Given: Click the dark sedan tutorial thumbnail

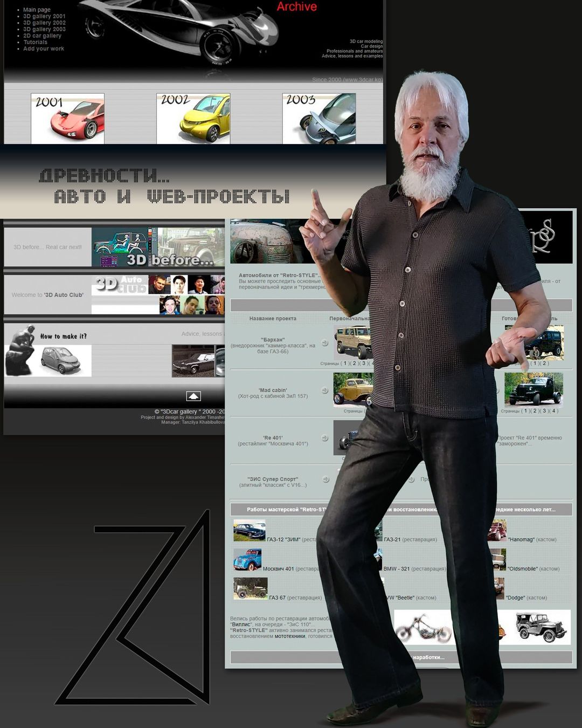Looking at the screenshot, I should pyautogui.click(x=193, y=361).
